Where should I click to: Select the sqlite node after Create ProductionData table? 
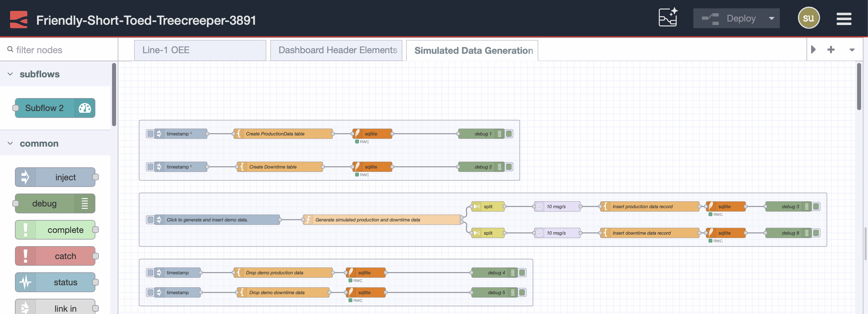(x=372, y=133)
